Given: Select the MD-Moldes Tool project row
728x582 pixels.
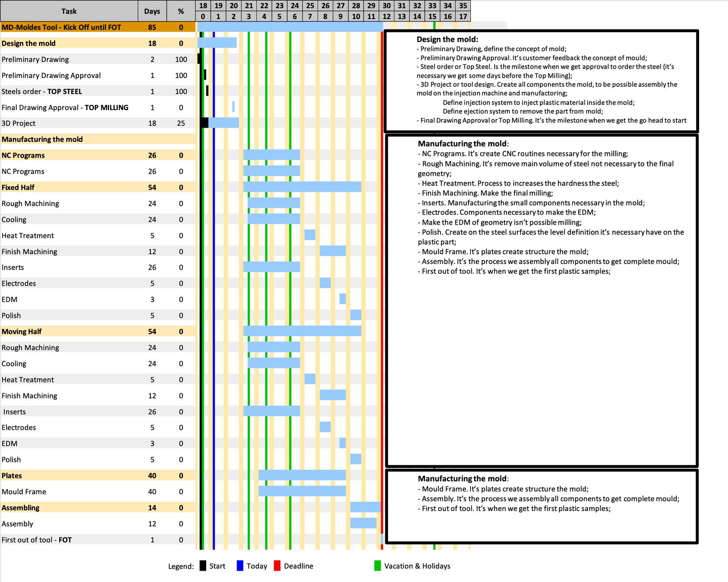Looking at the screenshot, I should (61, 27).
